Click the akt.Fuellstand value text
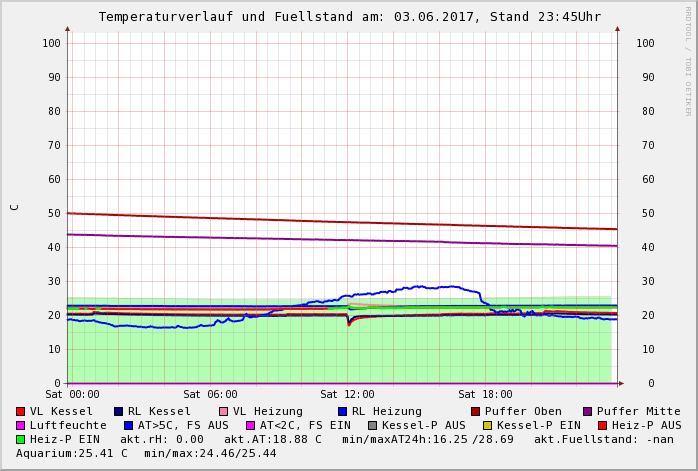The width and height of the screenshot is (698, 471). tap(617, 439)
